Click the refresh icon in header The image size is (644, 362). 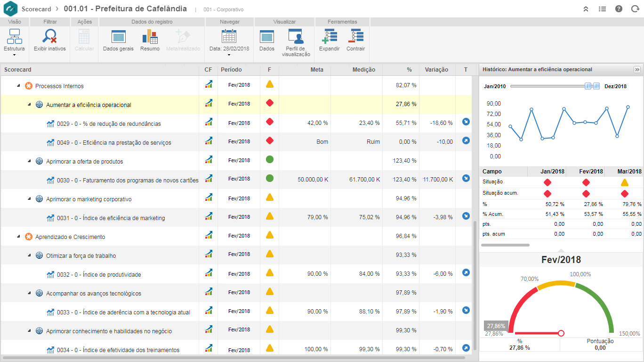pyautogui.click(x=635, y=9)
